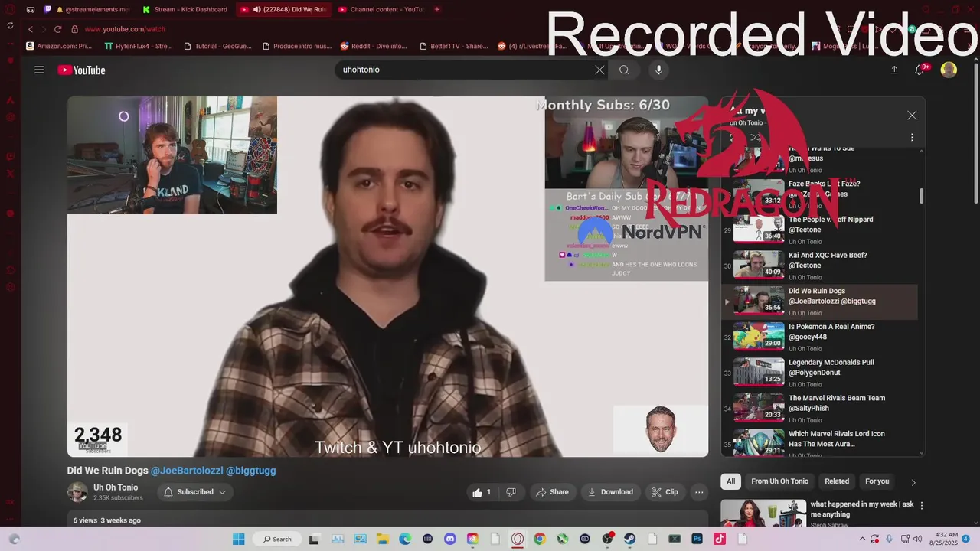The height and width of the screenshot is (551, 980).
Task: Open the YouTube account avatar menu
Action: (949, 70)
